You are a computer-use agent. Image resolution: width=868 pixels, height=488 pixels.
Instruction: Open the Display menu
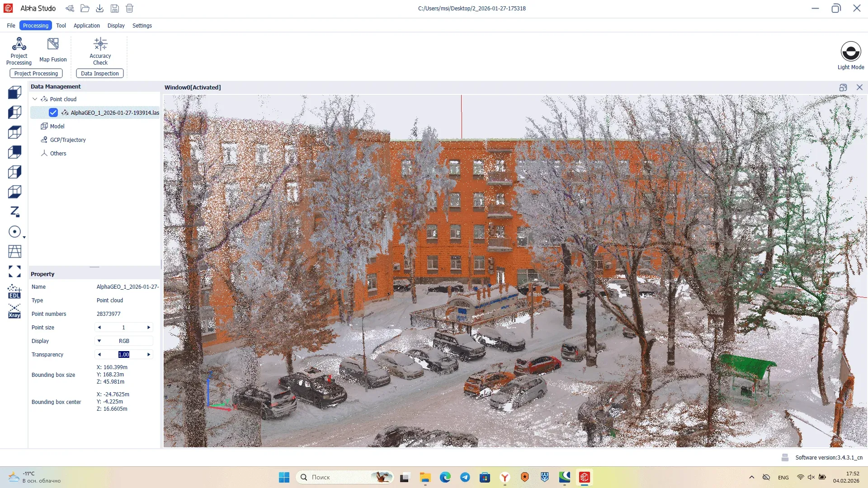(x=116, y=25)
